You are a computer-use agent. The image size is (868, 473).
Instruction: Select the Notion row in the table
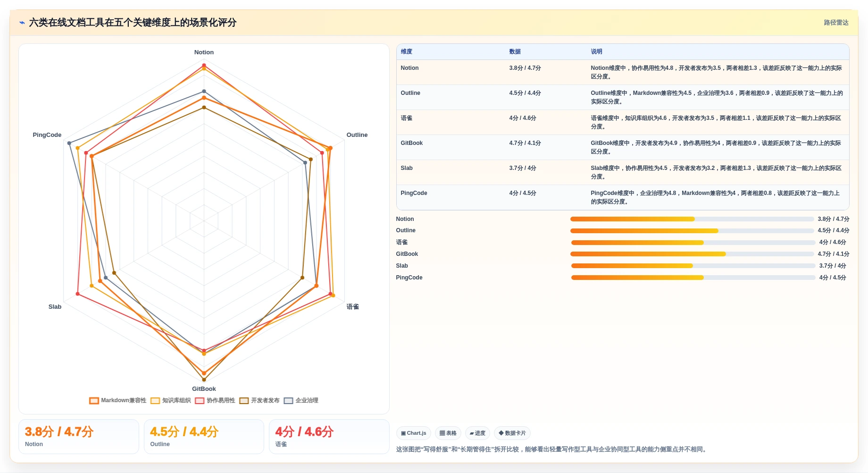623,72
